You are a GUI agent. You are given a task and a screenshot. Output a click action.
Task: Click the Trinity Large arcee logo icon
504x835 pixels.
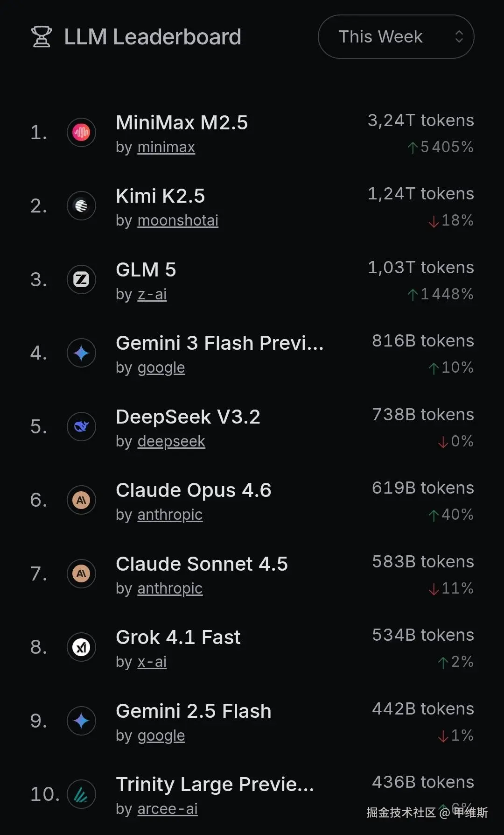81,794
